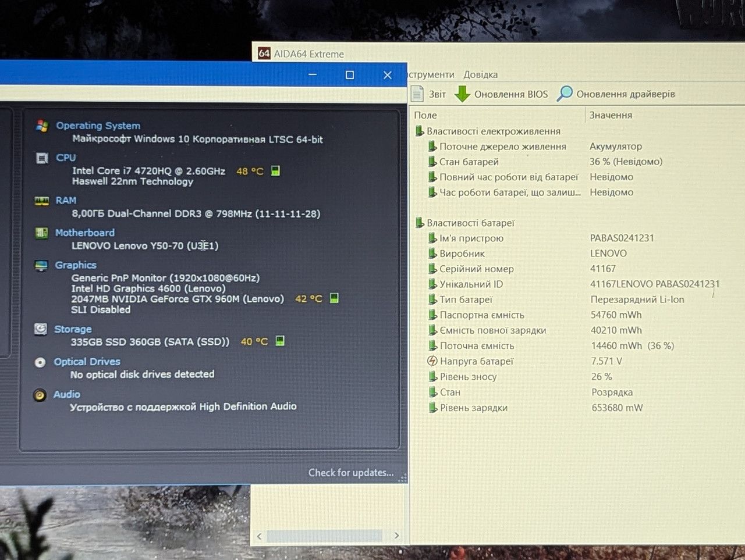The height and width of the screenshot is (560, 745).
Task: Click the CPU temperature indicator icon
Action: [275, 171]
